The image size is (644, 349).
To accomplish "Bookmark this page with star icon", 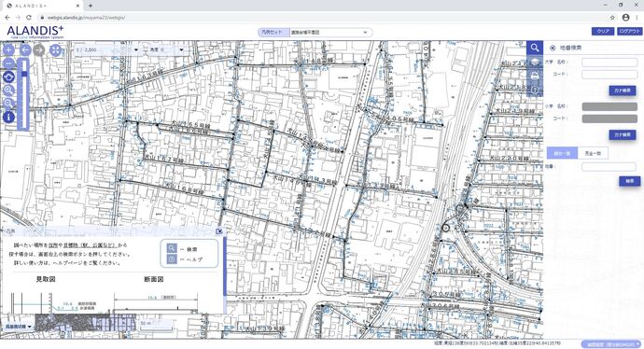I will click(x=612, y=18).
